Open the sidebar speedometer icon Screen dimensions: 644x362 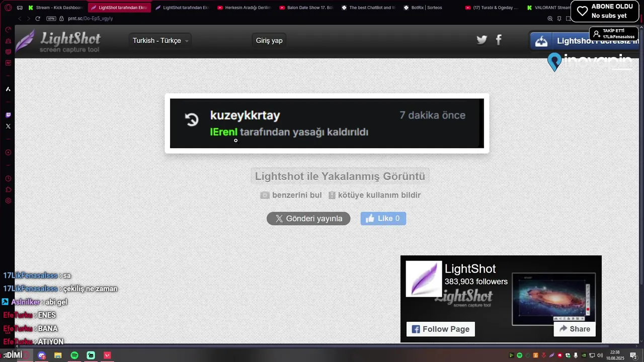[8, 30]
